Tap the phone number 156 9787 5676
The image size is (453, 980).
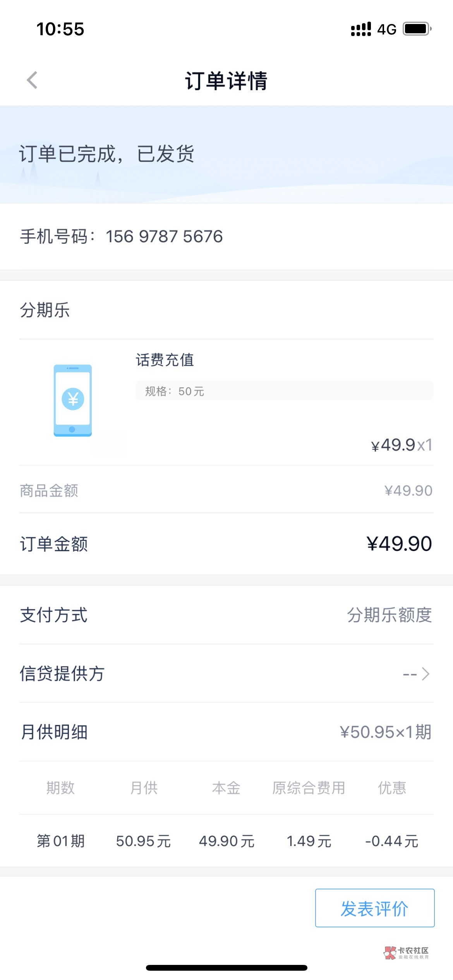(x=164, y=236)
